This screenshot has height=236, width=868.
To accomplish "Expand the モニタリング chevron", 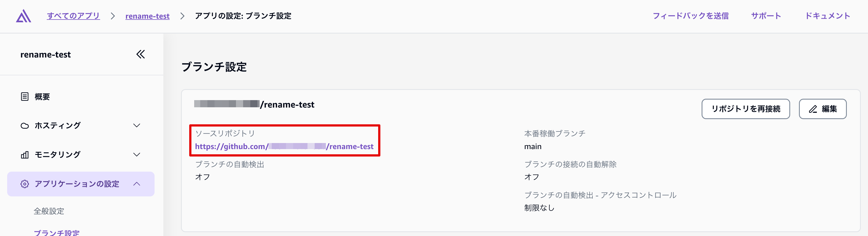I will [x=136, y=155].
